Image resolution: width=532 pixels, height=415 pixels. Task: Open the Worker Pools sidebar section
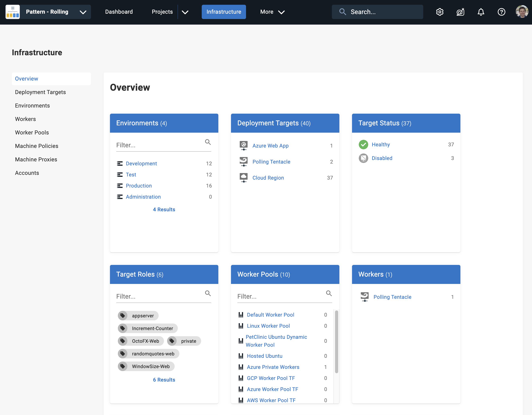tap(32, 132)
